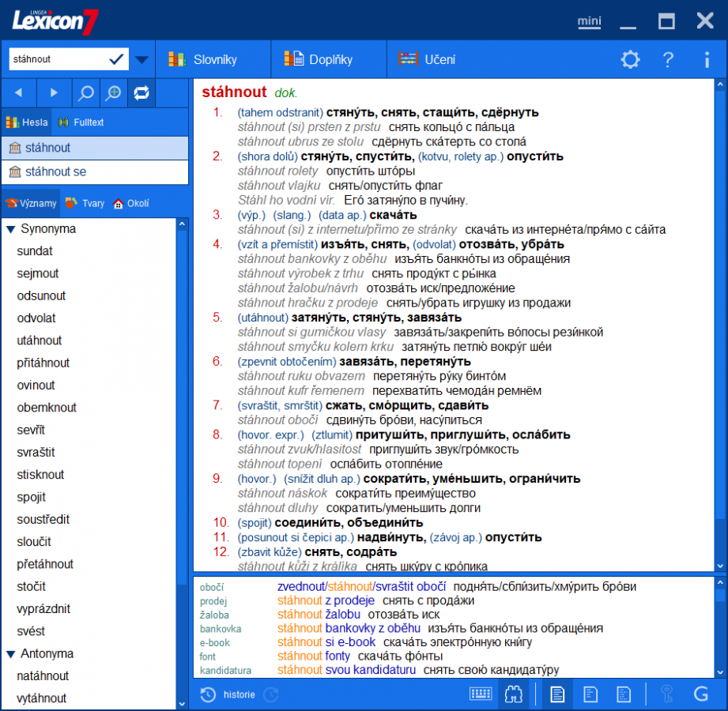Open the settings gear icon
This screenshot has width=728, height=711.
[630, 60]
